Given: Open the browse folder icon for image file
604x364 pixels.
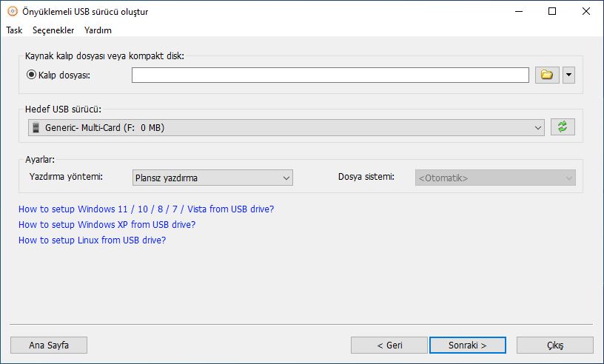Looking at the screenshot, I should [547, 75].
